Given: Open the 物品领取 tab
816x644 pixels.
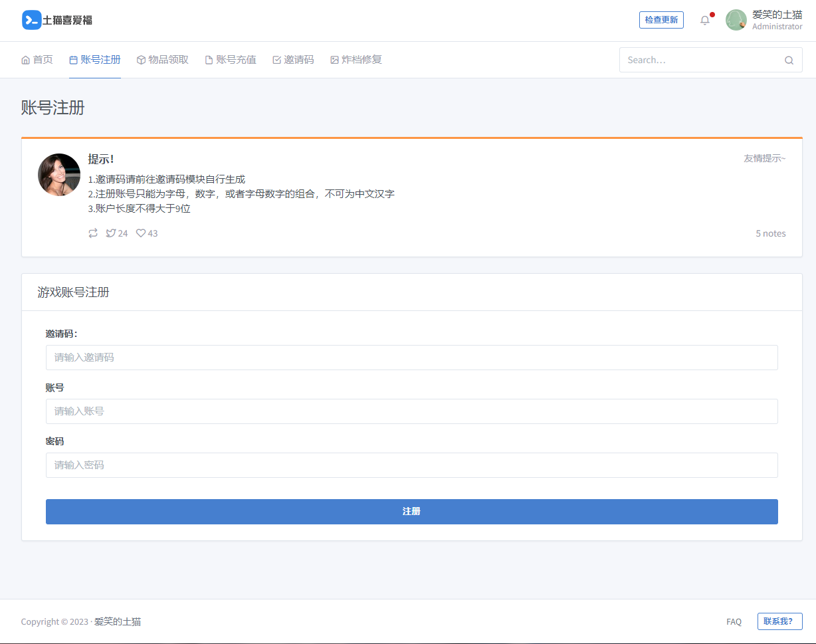Looking at the screenshot, I should [162, 60].
